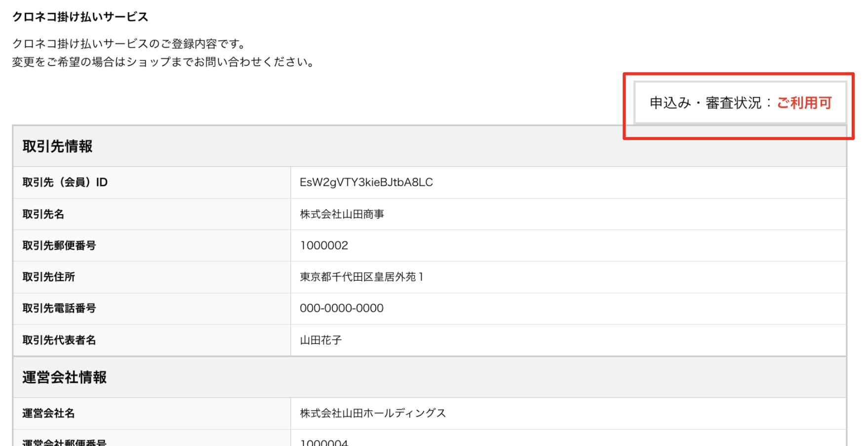
Task: Select the red ご利用可 status text
Action: [804, 103]
